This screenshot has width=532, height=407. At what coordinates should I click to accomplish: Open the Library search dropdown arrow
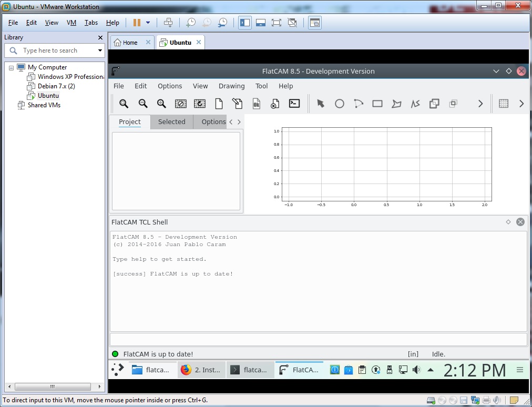[100, 50]
